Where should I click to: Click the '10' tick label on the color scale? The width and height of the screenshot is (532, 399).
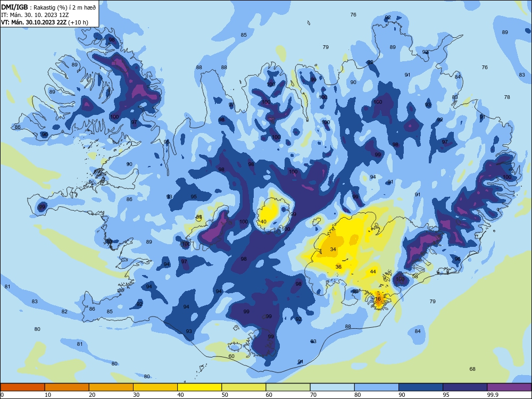click(48, 395)
